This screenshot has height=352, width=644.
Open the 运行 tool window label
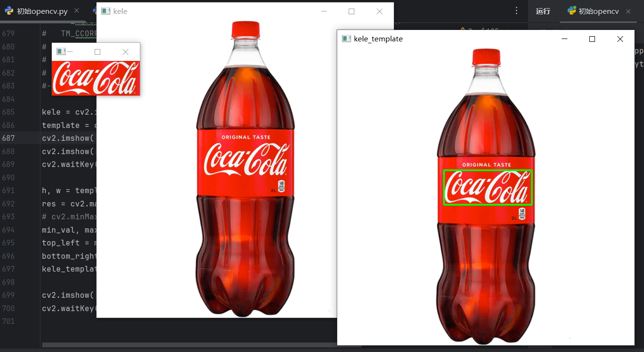pyautogui.click(x=543, y=11)
